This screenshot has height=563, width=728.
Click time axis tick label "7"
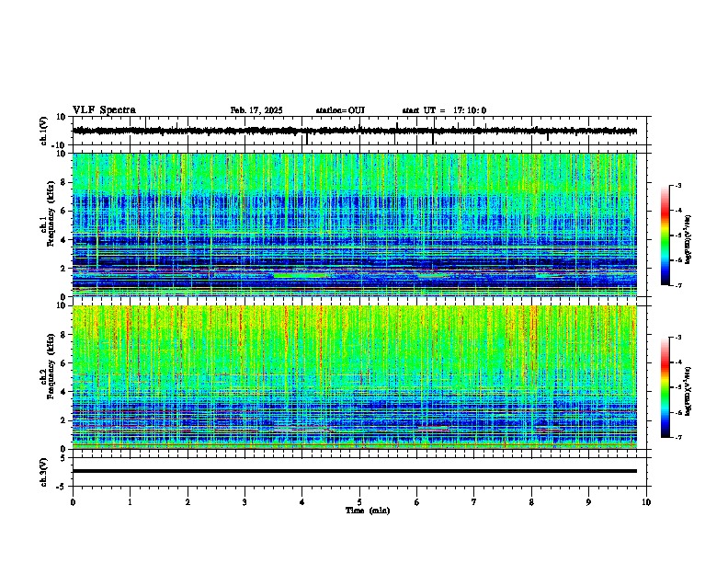[x=474, y=502]
